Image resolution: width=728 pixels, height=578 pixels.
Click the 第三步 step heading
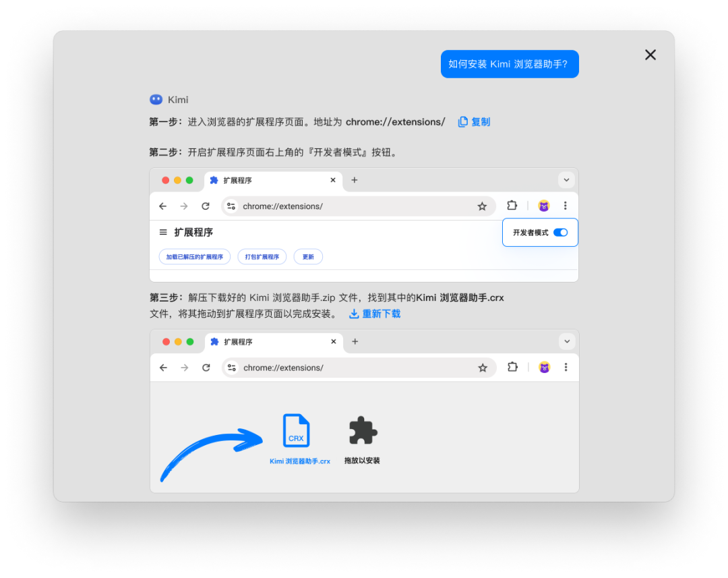[x=166, y=298]
